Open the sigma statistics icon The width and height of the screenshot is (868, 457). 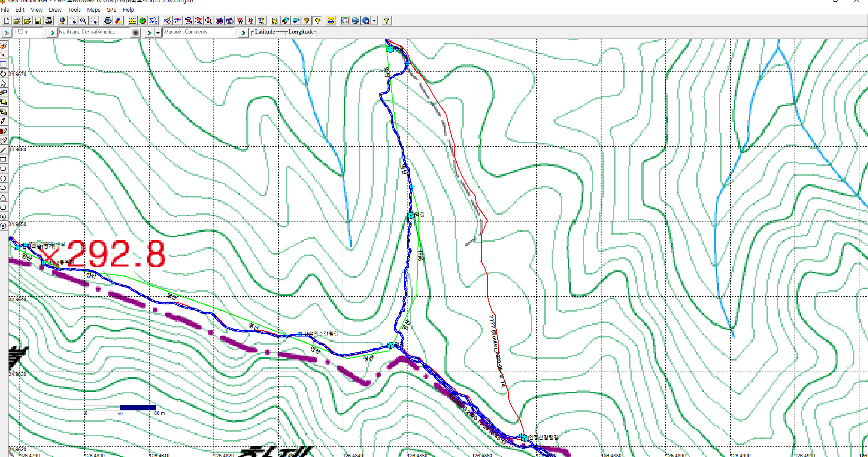pyautogui.click(x=153, y=20)
